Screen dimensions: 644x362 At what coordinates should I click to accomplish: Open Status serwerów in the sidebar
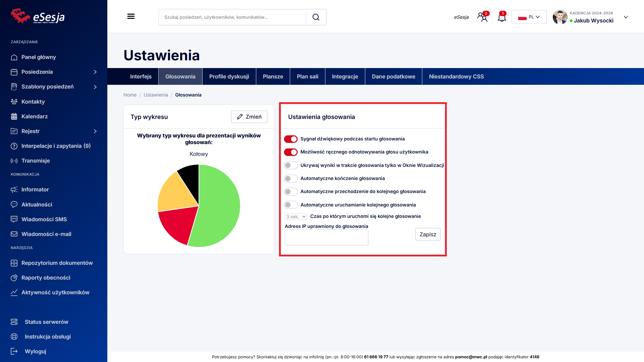(x=46, y=322)
